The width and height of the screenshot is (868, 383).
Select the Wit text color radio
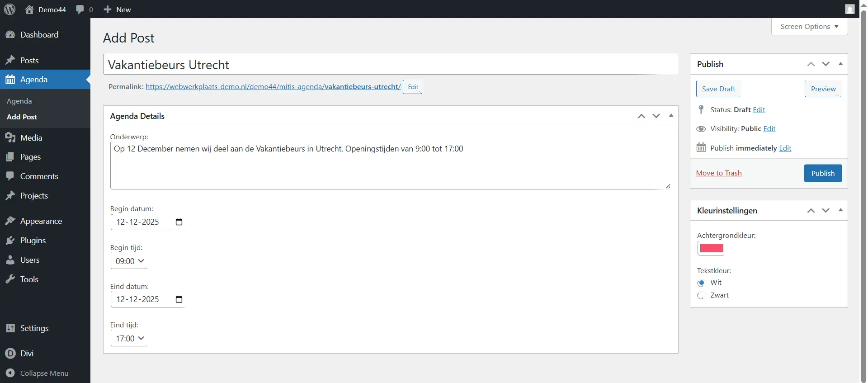(x=701, y=283)
